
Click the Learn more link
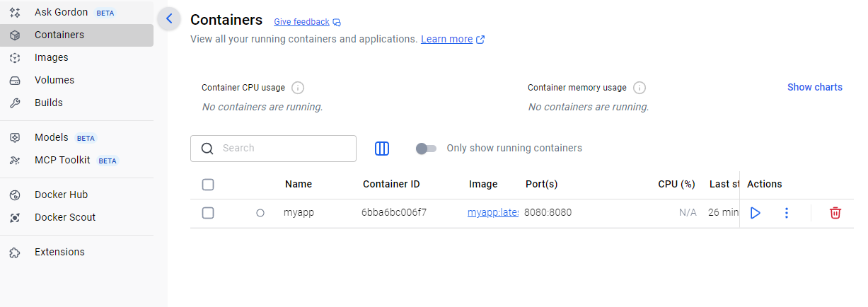(446, 40)
